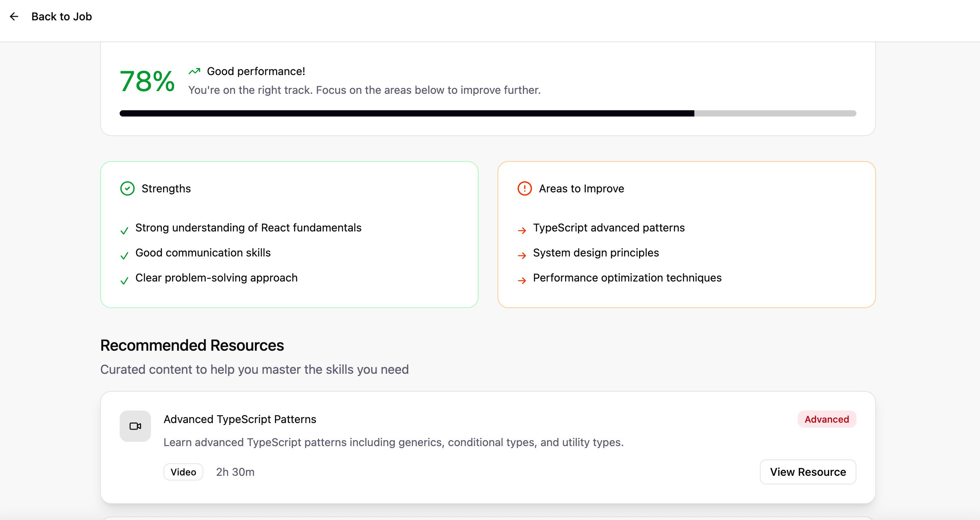
Task: Click arrow beside TypeScript advanced patterns
Action: [522, 231]
